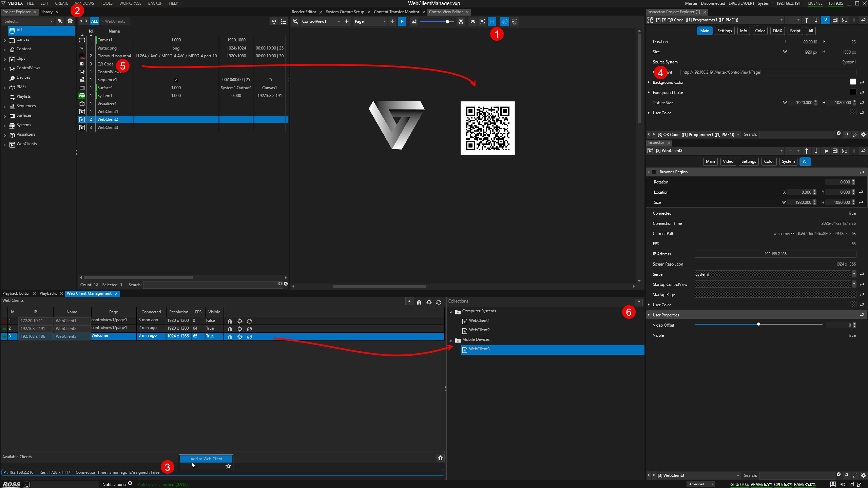Click the fullscreen frame icon in ControlView toolbar
868x488 pixels.
482,21
